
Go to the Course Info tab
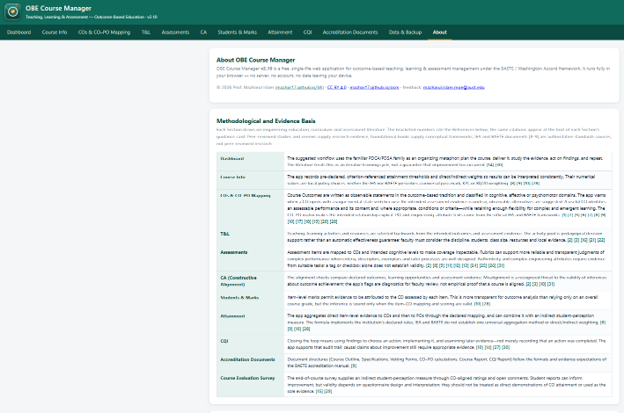(x=55, y=32)
